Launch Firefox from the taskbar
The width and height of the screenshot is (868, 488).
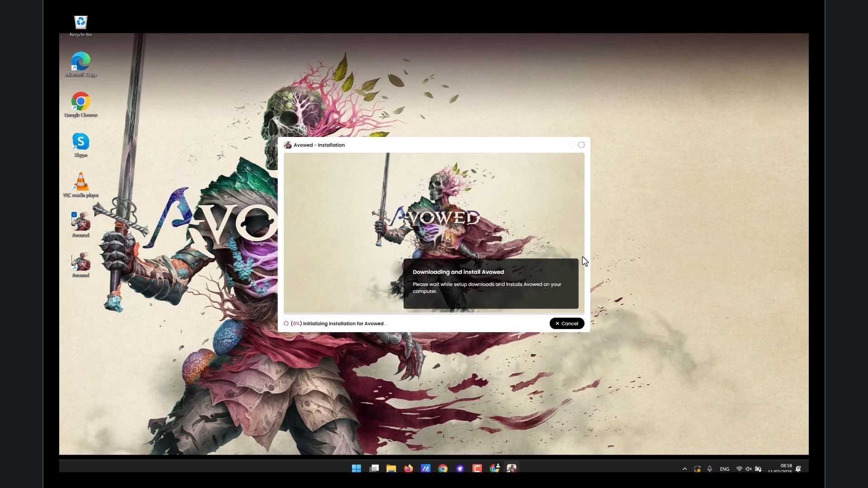pos(408,469)
